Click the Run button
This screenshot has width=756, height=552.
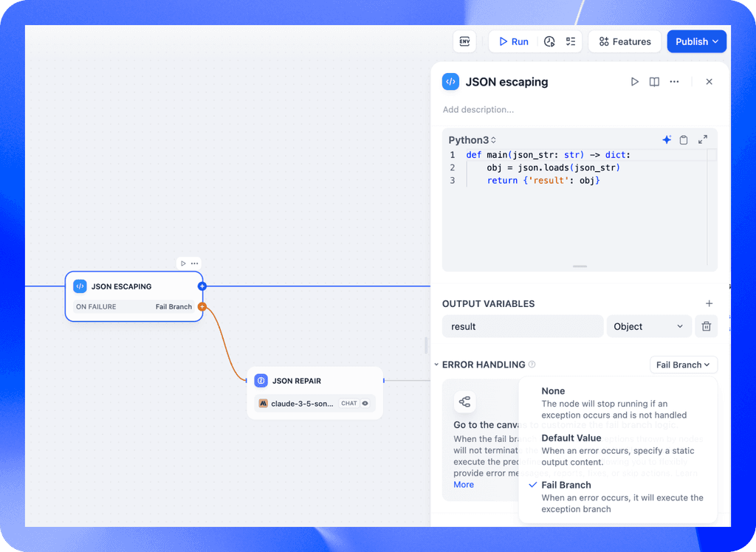[512, 41]
